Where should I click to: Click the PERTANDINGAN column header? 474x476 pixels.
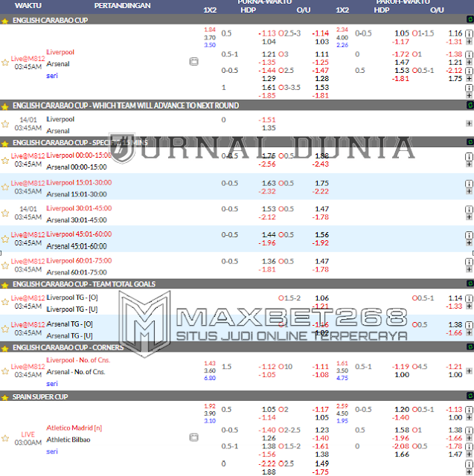coord(122,6)
